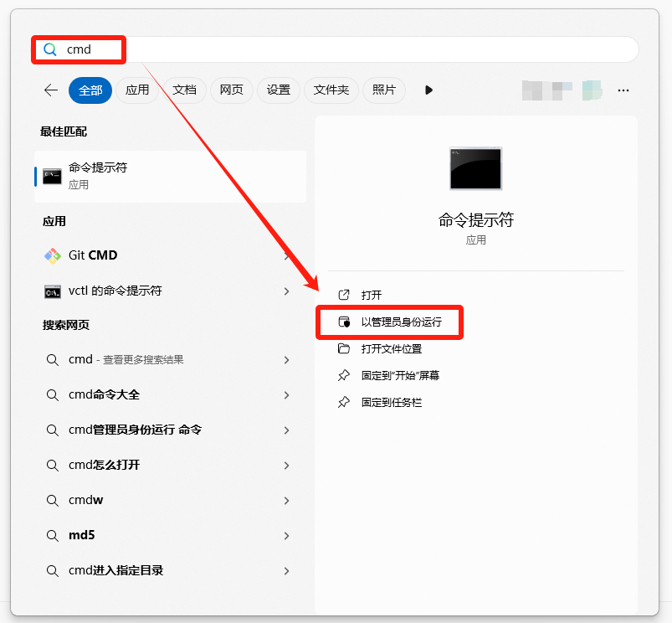
Task: Click the search magnifier icon in search box
Action: pyautogui.click(x=50, y=49)
